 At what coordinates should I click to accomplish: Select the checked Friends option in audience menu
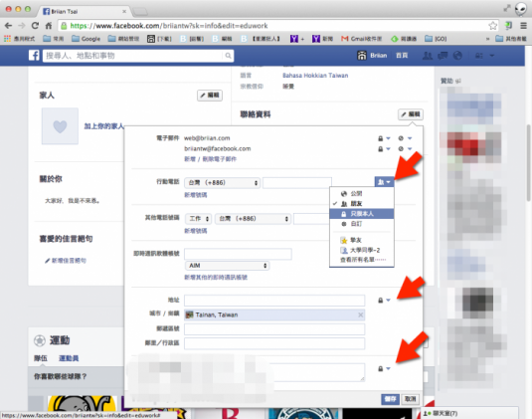click(x=362, y=204)
